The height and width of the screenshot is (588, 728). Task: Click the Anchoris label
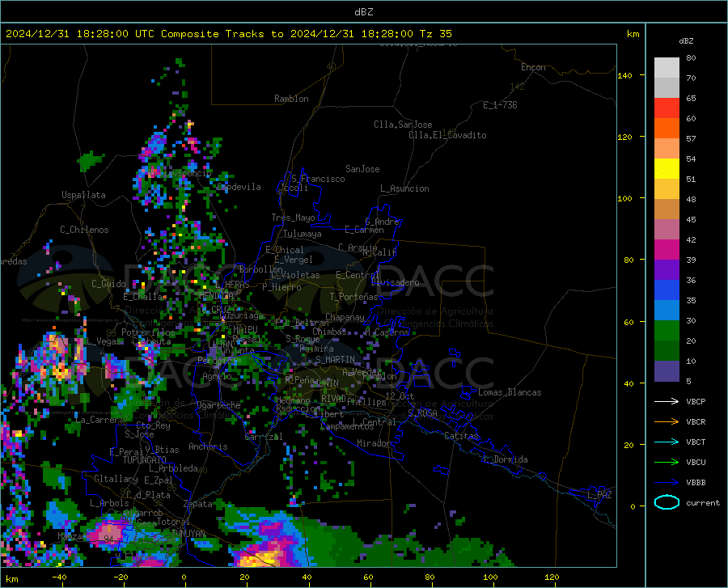pyautogui.click(x=208, y=446)
